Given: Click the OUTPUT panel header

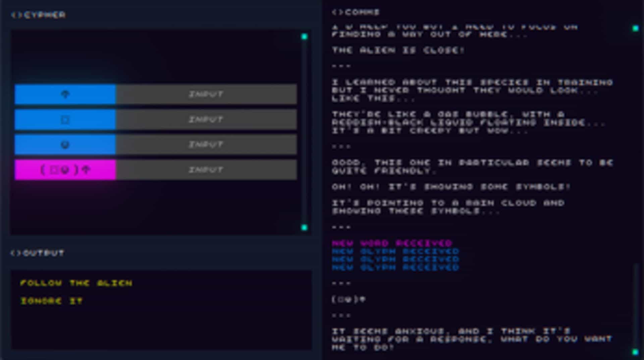Looking at the screenshot, I should [x=38, y=253].
